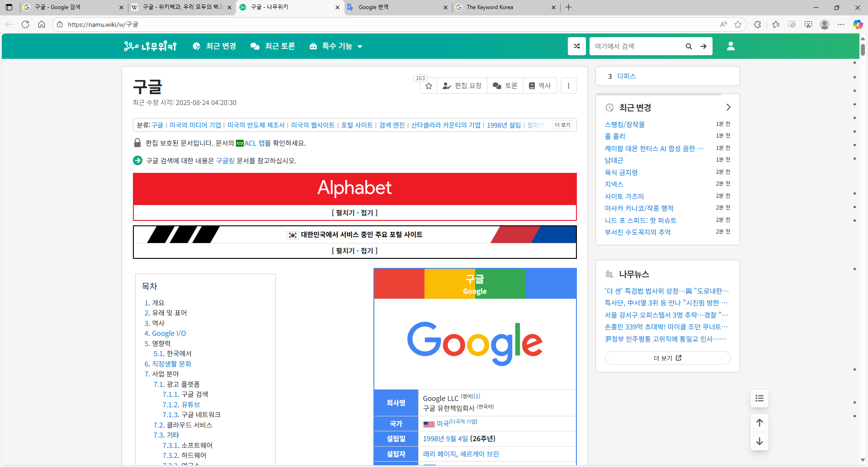868x467 pixels.
Task: Open the 검색 엔진 category link
Action: (392, 125)
